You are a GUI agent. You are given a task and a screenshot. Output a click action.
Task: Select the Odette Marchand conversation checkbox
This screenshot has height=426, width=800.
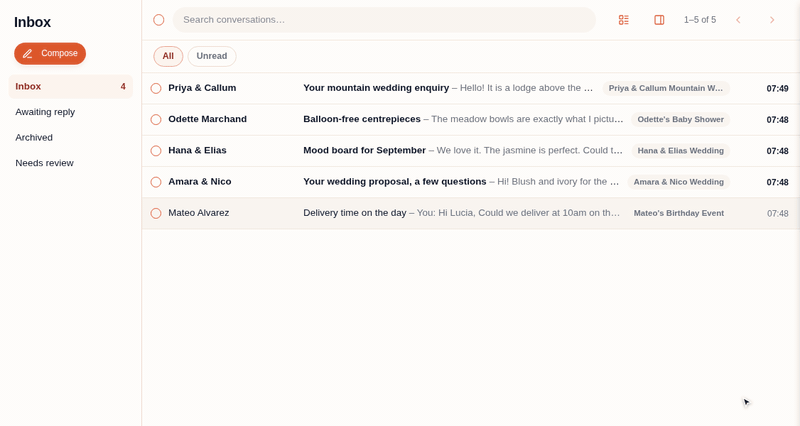[156, 119]
